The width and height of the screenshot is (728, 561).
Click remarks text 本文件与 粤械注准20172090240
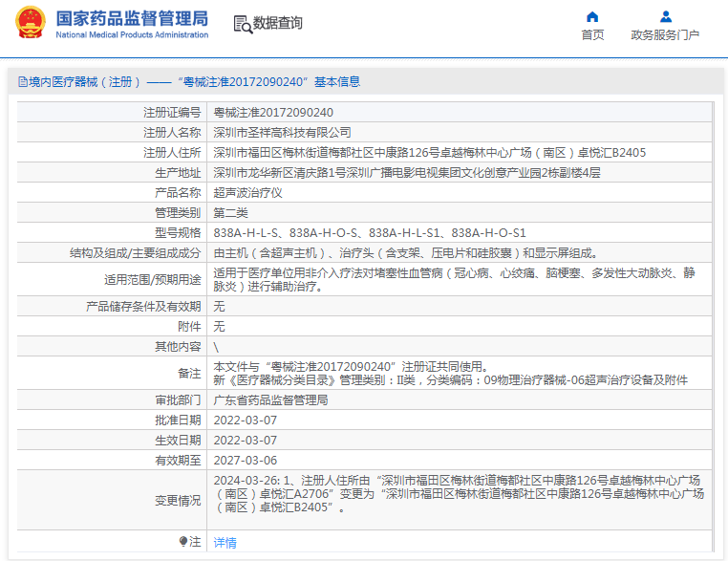click(x=351, y=367)
